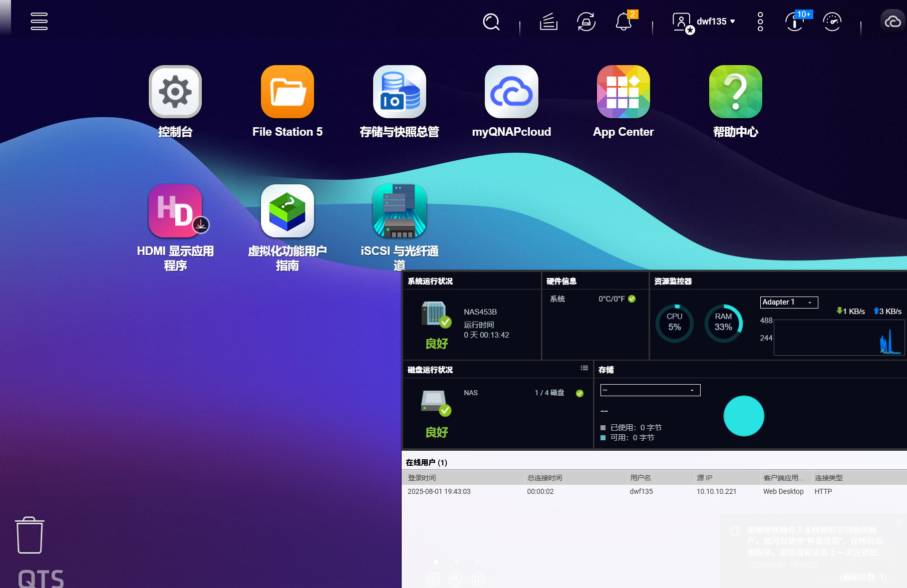Open the three-dot More options menu
The height and width of the screenshot is (588, 907).
(x=760, y=22)
